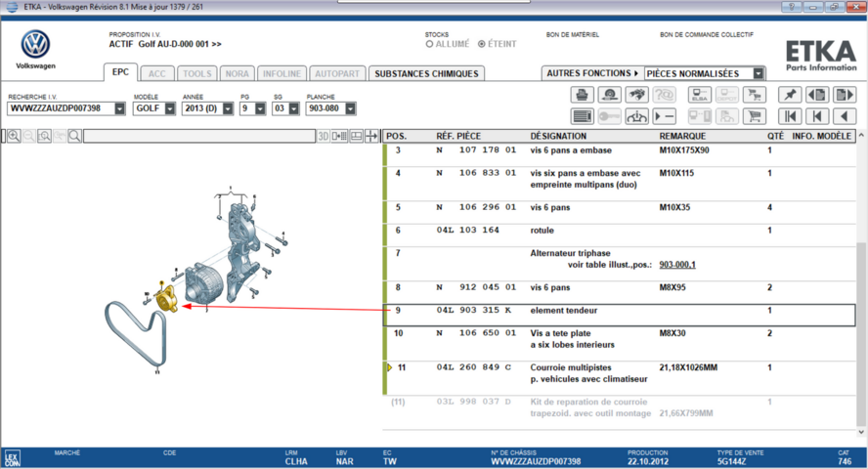Click the single-bar previous arrow icon
The image size is (868, 469).
coord(817,116)
